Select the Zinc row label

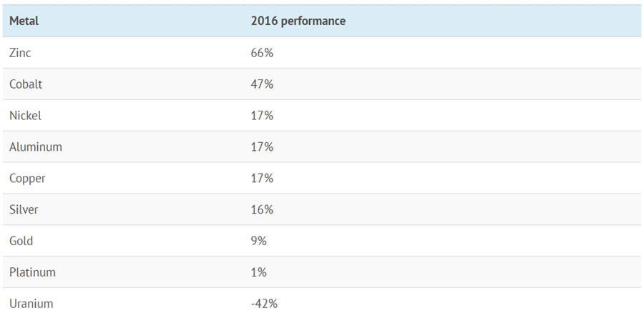pyautogui.click(x=20, y=53)
